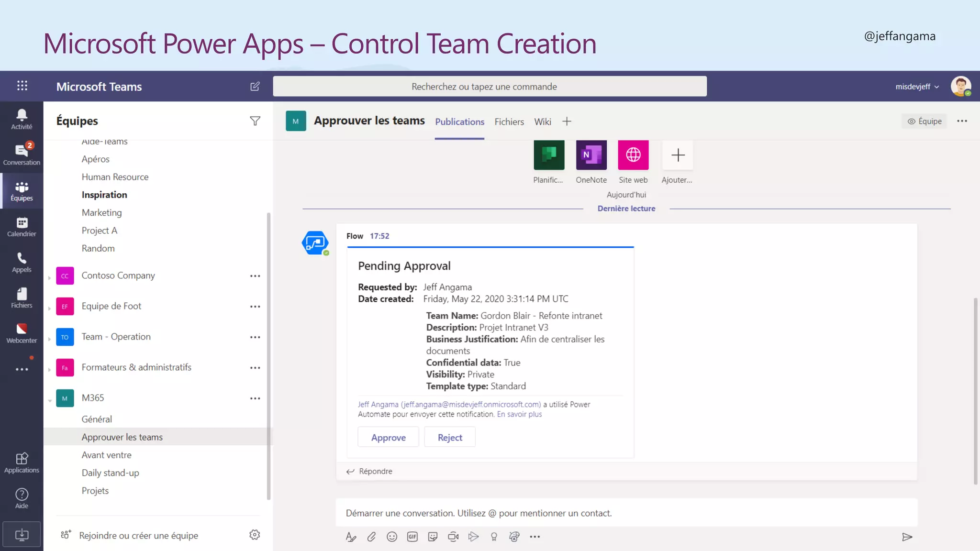The image size is (980, 551).
Task: Open the app launcher grid icon
Action: click(22, 86)
